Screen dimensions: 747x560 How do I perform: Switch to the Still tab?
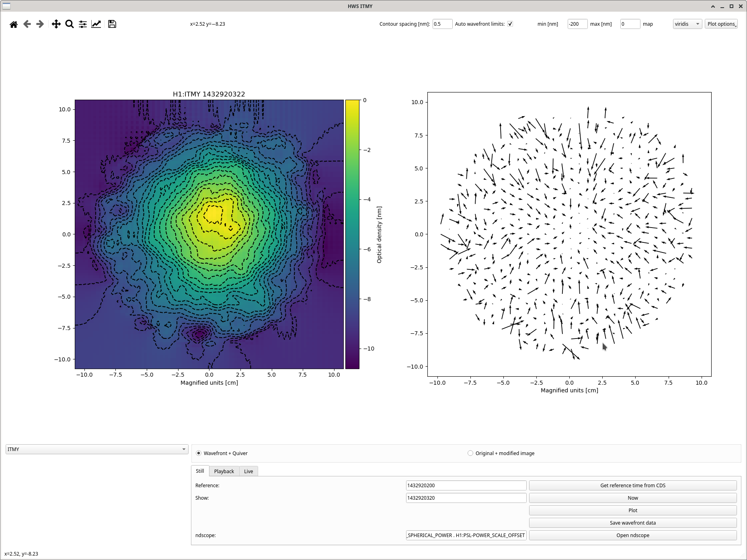pos(200,471)
